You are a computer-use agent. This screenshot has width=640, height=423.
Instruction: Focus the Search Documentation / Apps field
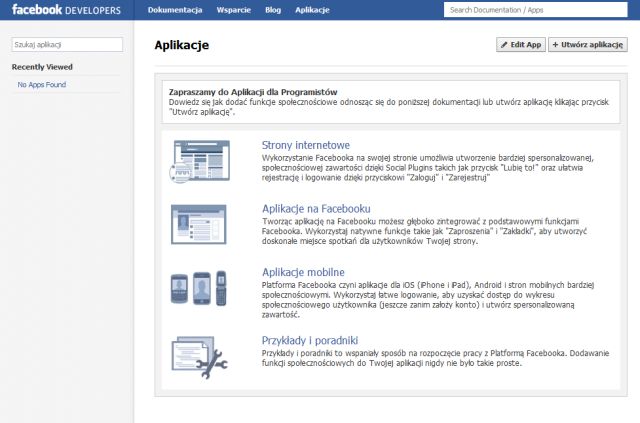536,10
